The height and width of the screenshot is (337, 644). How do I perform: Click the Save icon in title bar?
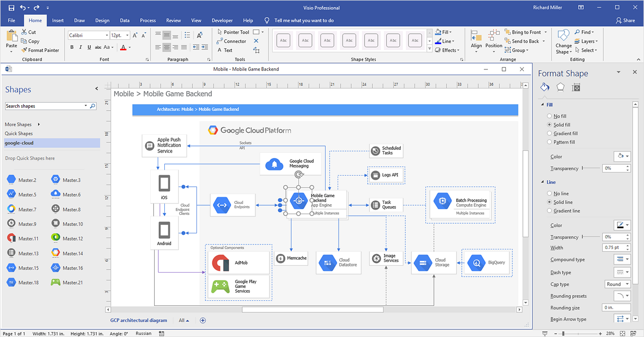(10, 8)
